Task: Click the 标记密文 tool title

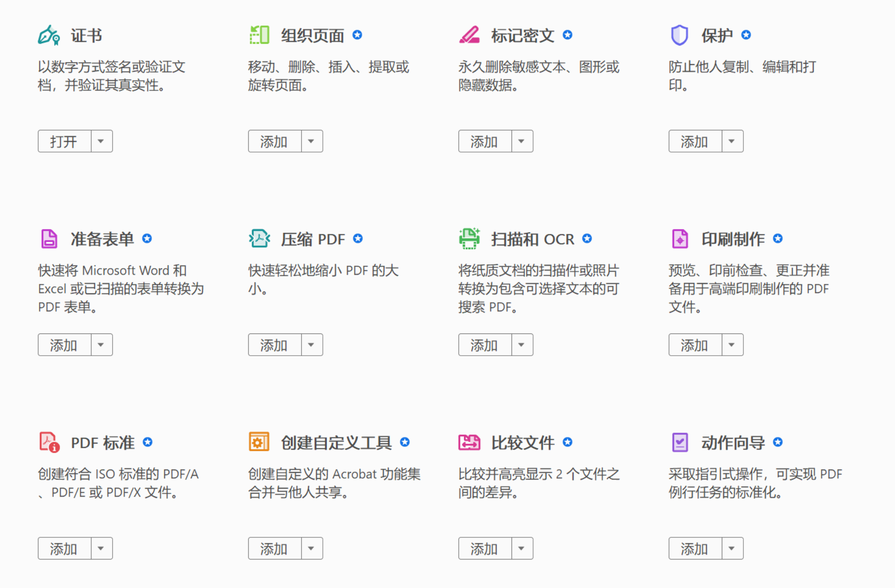Action: click(x=523, y=36)
